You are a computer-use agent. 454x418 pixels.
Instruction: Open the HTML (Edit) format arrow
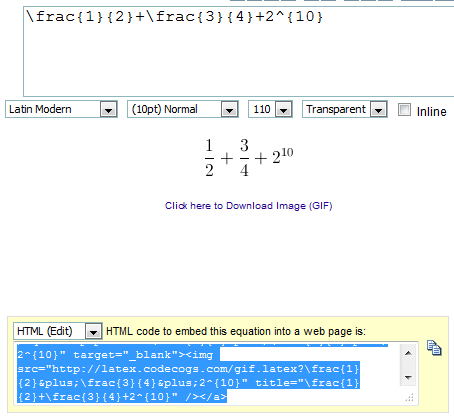(x=93, y=331)
